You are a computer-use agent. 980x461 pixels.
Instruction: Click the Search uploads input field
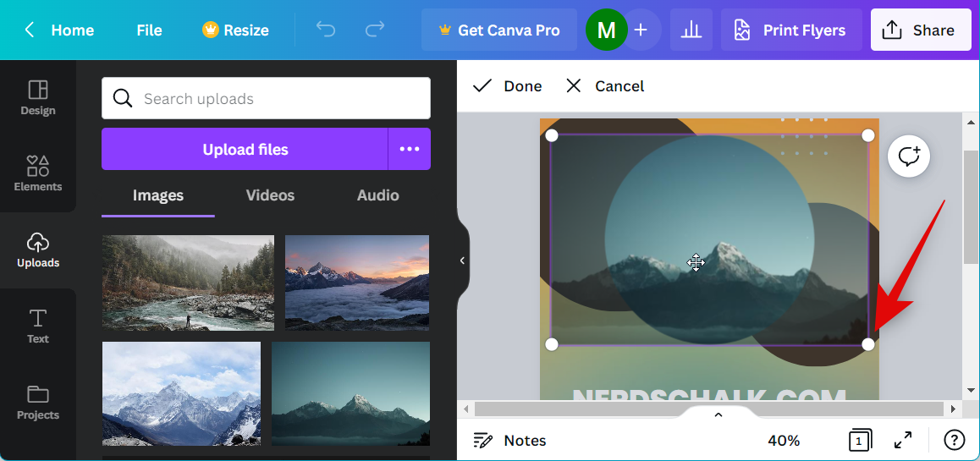tap(279, 99)
